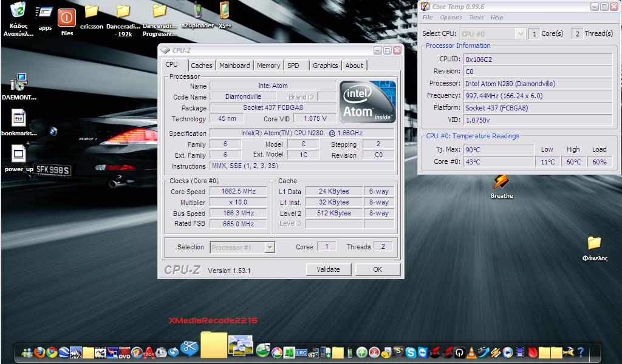
Task: Click the OK button in CPU-Z
Action: (377, 269)
